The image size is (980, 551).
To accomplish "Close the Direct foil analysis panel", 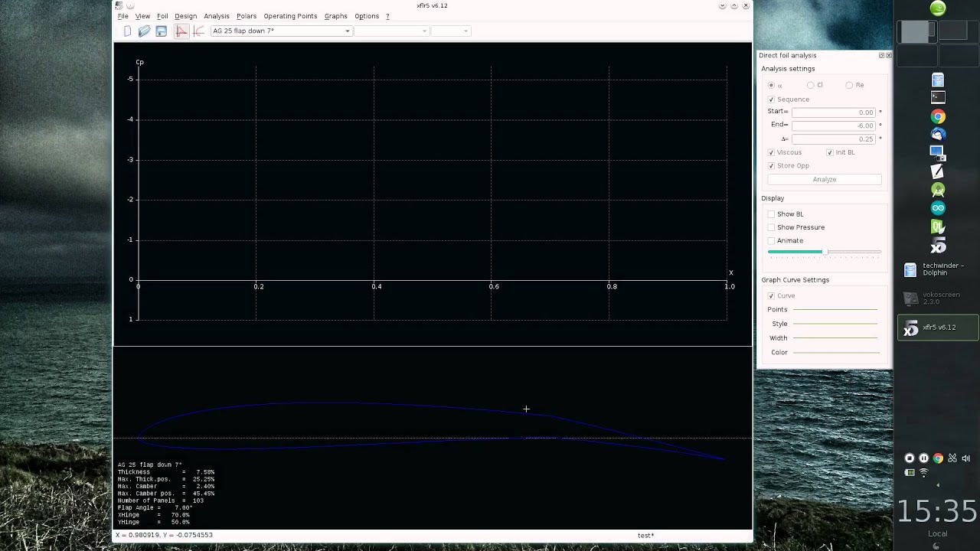I will 888,55.
